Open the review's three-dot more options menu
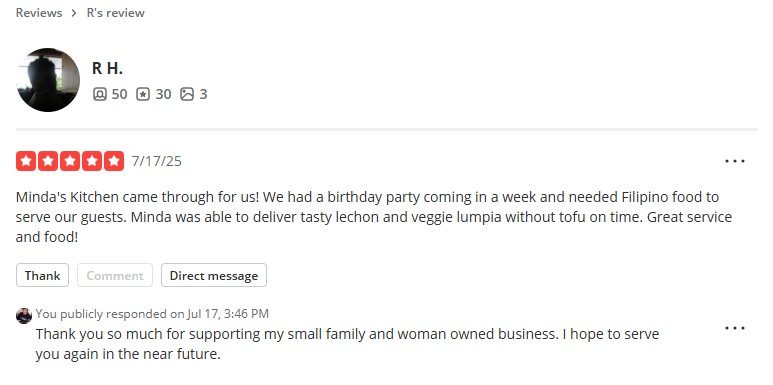The width and height of the screenshot is (773, 385). [735, 161]
